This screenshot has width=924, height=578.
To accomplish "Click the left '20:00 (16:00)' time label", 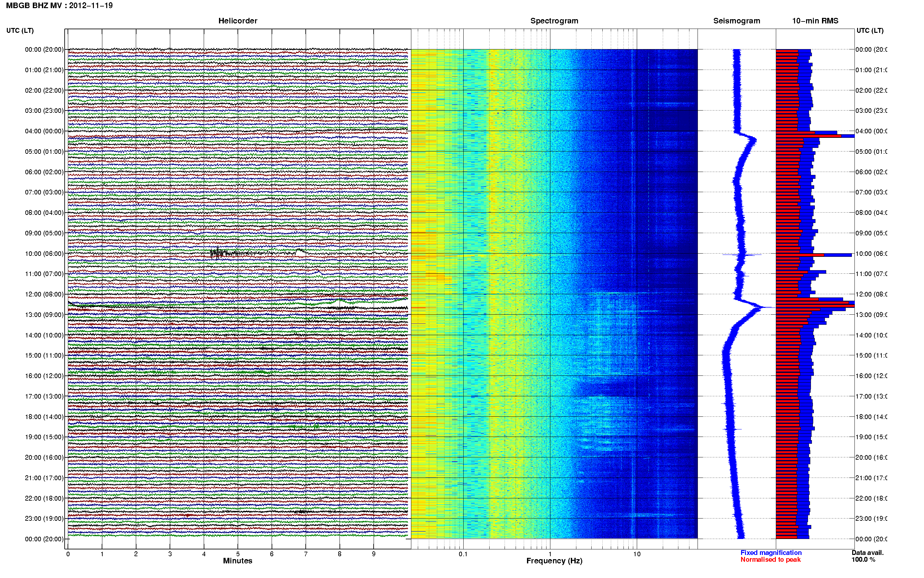I will [44, 458].
